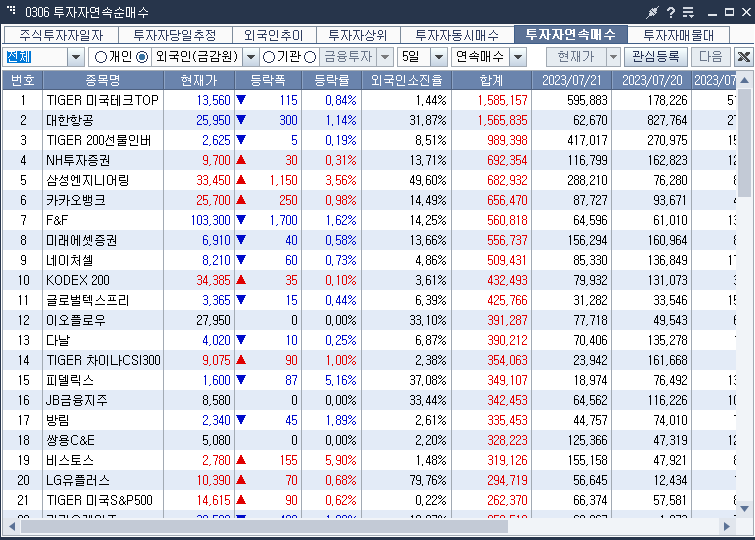Switch to the 투자자상위 tab
The image size is (755, 540).
(357, 35)
